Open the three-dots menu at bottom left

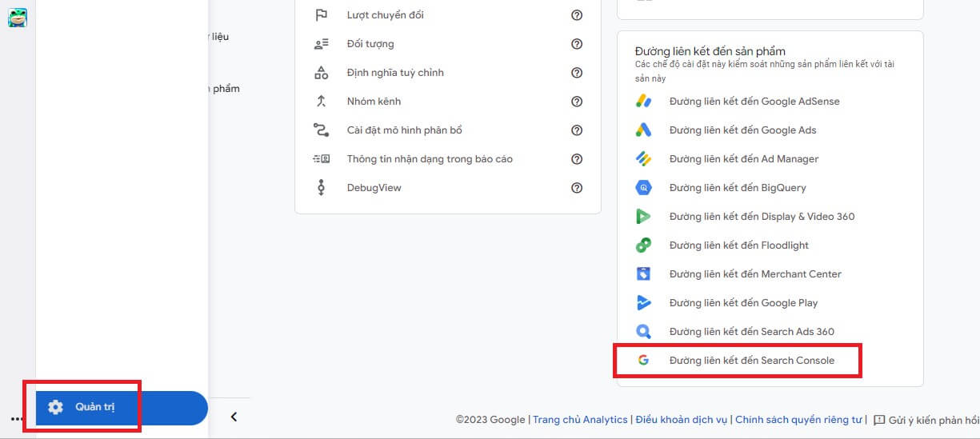click(x=18, y=418)
